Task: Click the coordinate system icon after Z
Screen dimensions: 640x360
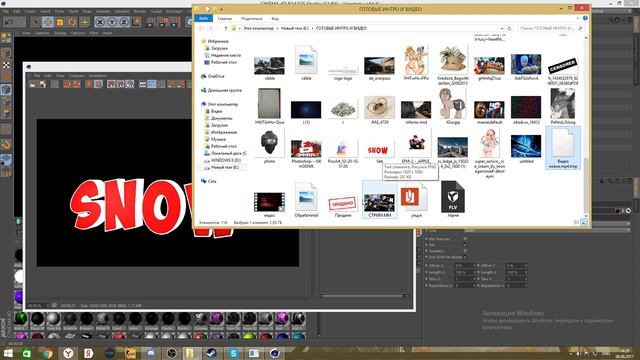Action: [137, 22]
